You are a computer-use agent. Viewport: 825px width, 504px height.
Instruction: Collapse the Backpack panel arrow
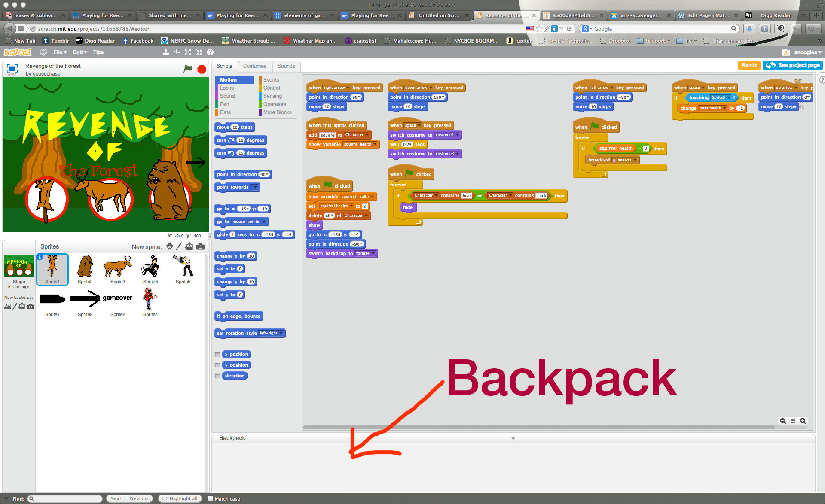pos(513,438)
